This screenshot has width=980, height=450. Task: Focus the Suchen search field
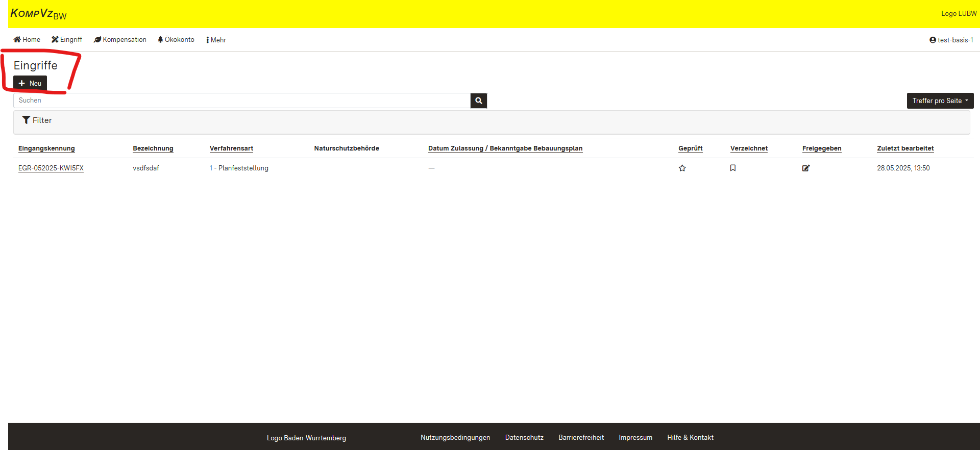pos(241,101)
